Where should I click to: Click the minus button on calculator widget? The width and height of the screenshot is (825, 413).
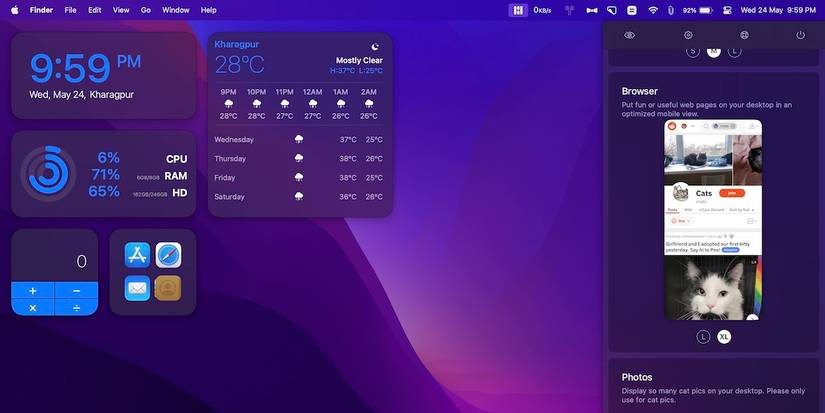click(x=76, y=290)
